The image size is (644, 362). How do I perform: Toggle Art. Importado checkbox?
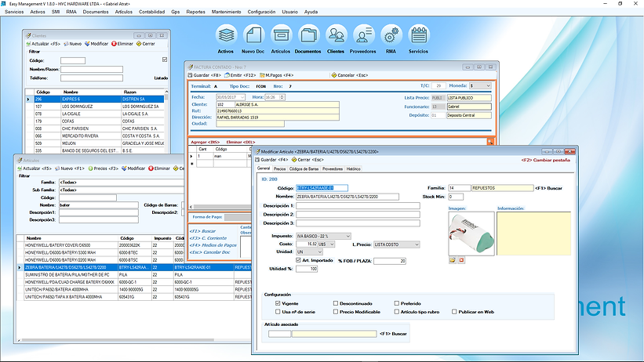298,260
